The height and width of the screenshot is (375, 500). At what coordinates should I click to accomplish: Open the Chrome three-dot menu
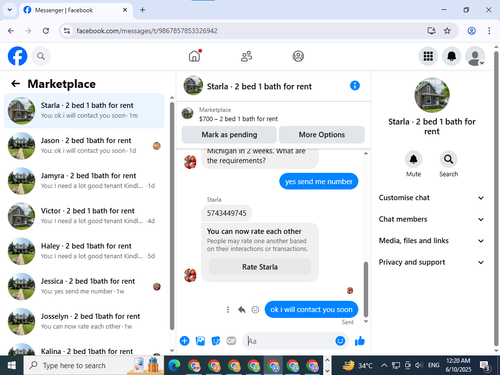point(489,31)
